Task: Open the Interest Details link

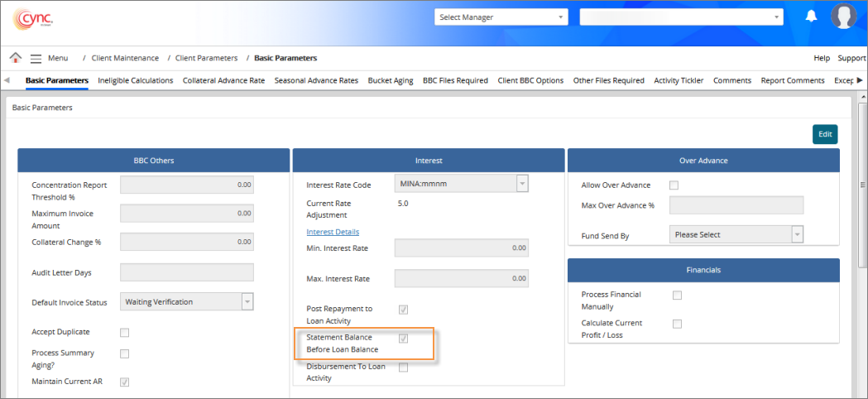Action: click(x=333, y=232)
